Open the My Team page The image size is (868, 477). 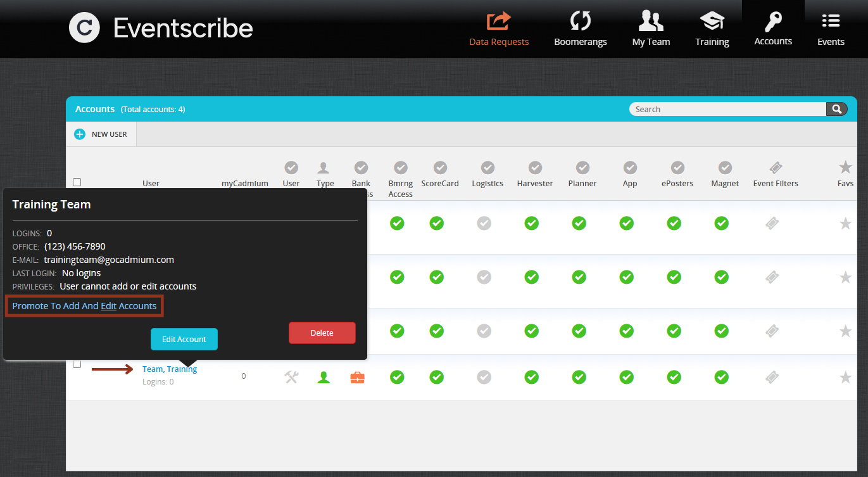pos(651,29)
